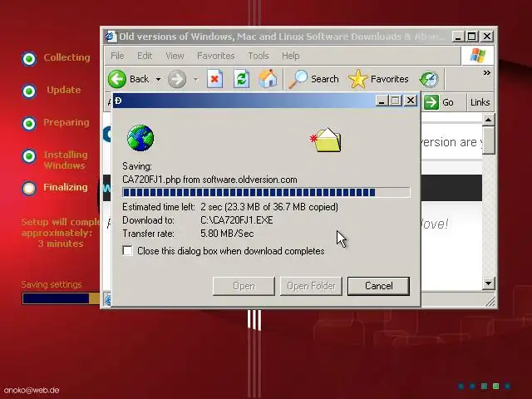The width and height of the screenshot is (532, 399).
Task: Open the Favorites menu
Action: click(x=216, y=56)
